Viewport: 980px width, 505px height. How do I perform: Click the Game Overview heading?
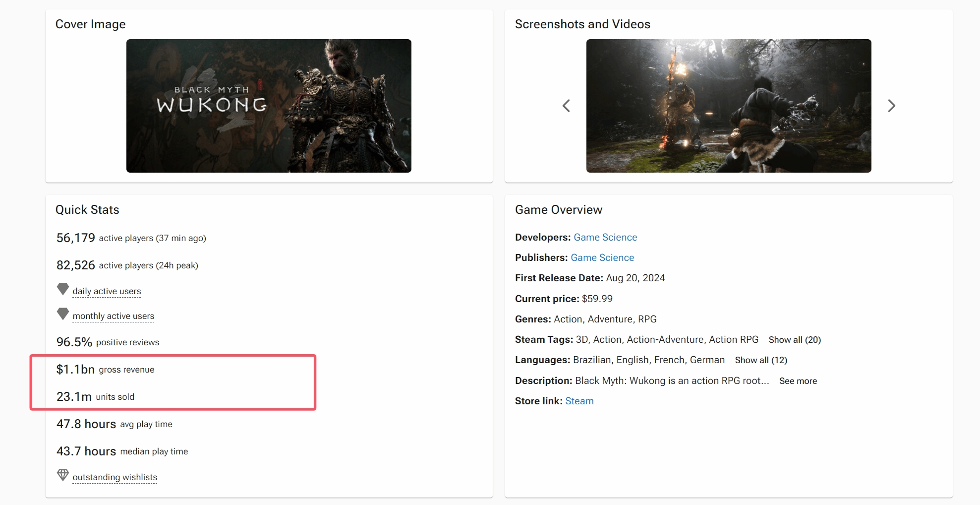(x=559, y=210)
